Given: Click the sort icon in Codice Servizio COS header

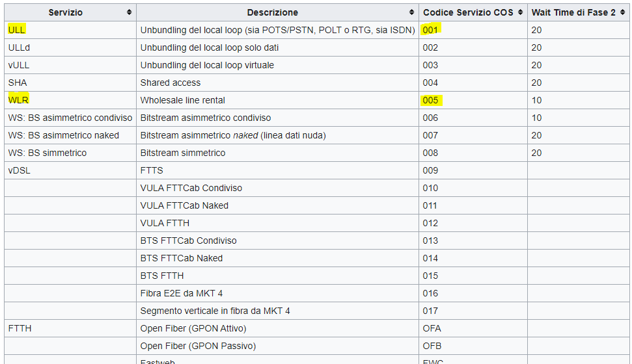Looking at the screenshot, I should [x=520, y=12].
